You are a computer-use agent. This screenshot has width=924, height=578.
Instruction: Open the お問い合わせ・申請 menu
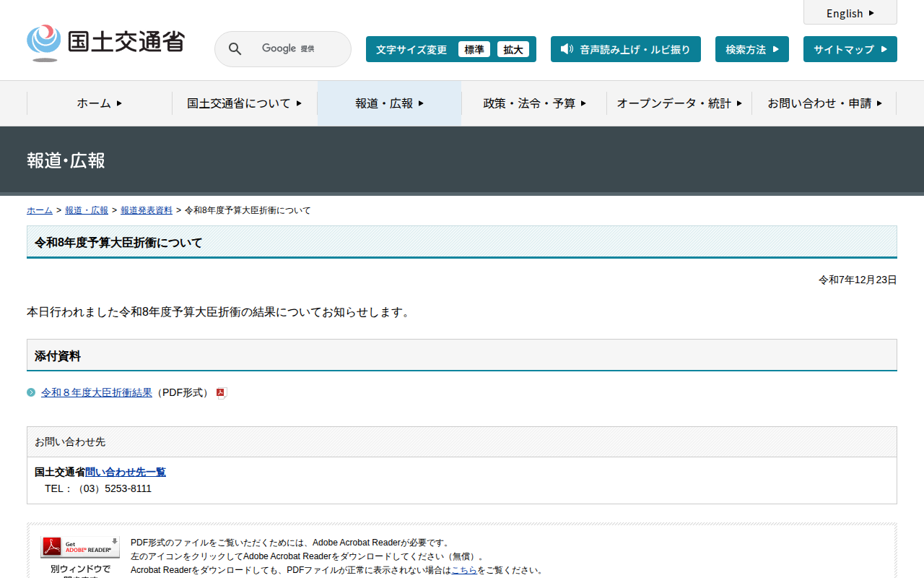click(x=824, y=103)
